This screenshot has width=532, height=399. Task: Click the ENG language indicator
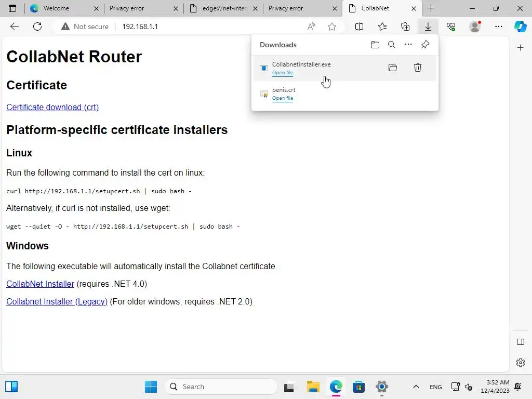point(436,387)
